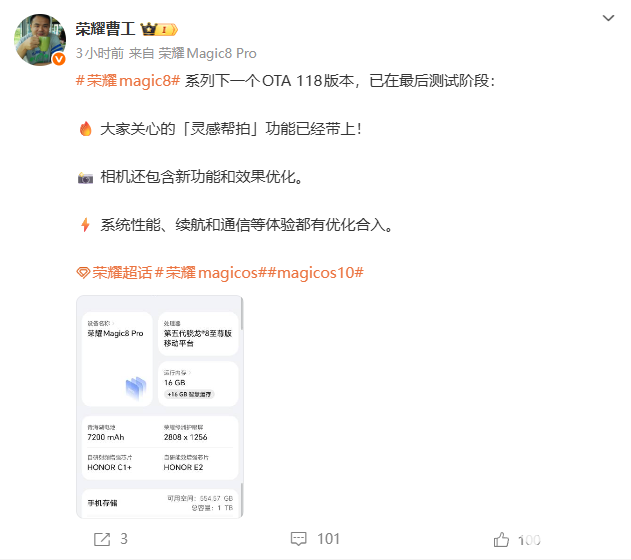Viewport: 631px width, 560px height.
Task: Open the #荣耀magic8# hashtag link
Action: (128, 81)
